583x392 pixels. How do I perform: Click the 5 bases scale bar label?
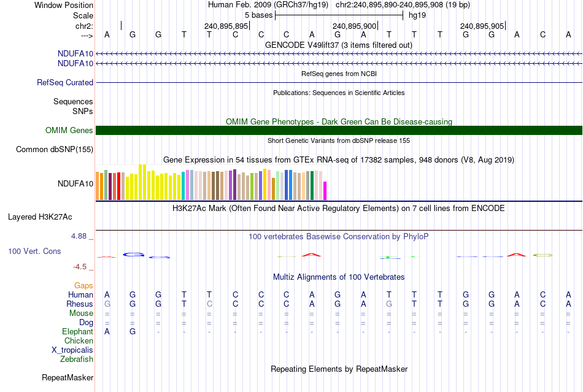coord(259,15)
